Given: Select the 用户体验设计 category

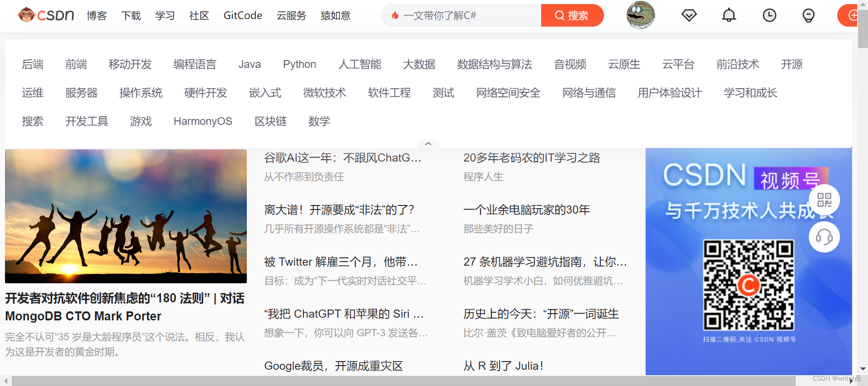Looking at the screenshot, I should [670, 93].
